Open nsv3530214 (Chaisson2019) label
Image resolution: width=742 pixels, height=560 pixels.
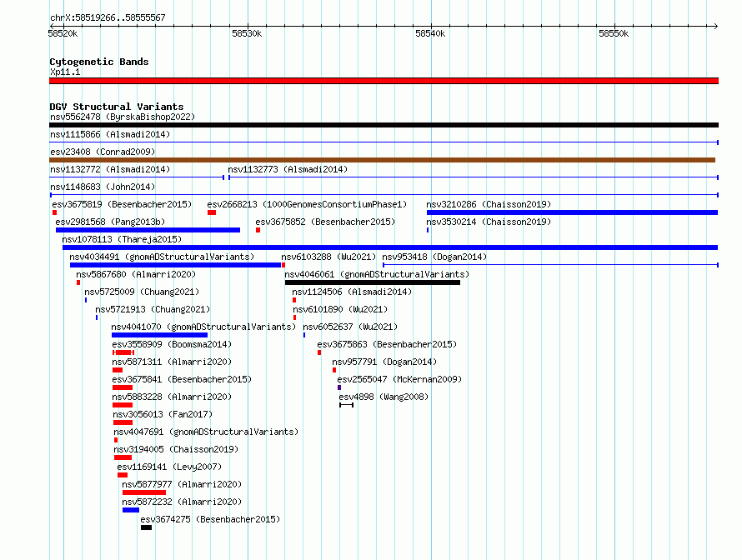tap(489, 222)
